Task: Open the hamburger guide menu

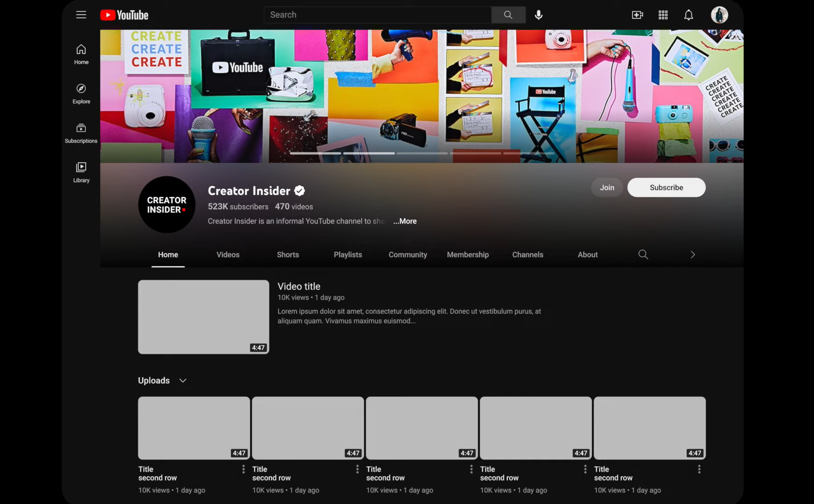Action: (x=81, y=15)
